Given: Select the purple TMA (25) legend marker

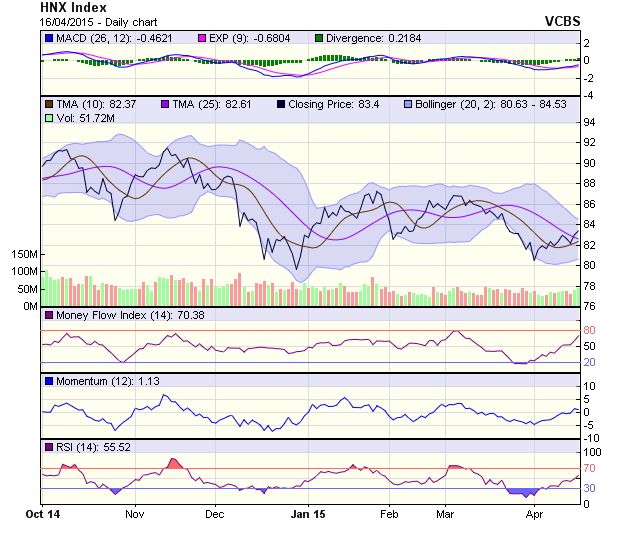Looking at the screenshot, I should [163, 104].
